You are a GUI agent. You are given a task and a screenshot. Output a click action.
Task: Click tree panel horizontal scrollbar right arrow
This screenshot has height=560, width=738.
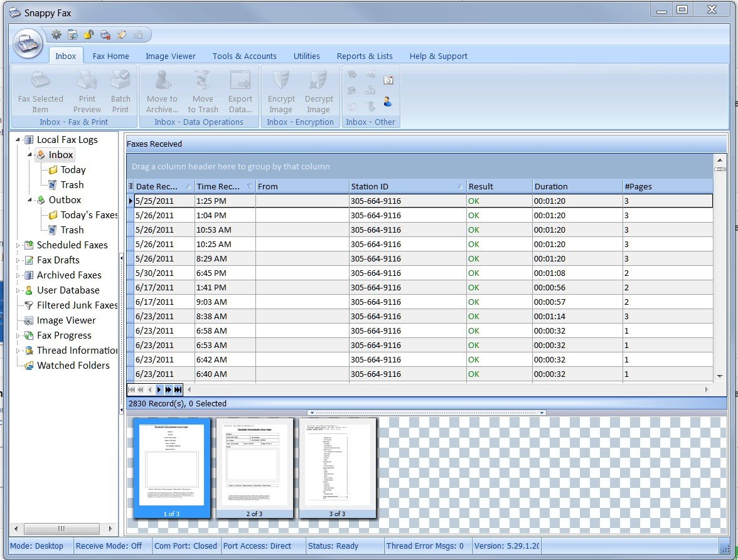110,529
